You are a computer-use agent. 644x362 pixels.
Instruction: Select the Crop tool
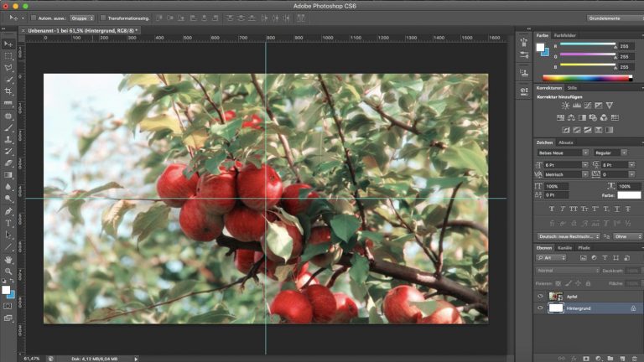tap(8, 91)
